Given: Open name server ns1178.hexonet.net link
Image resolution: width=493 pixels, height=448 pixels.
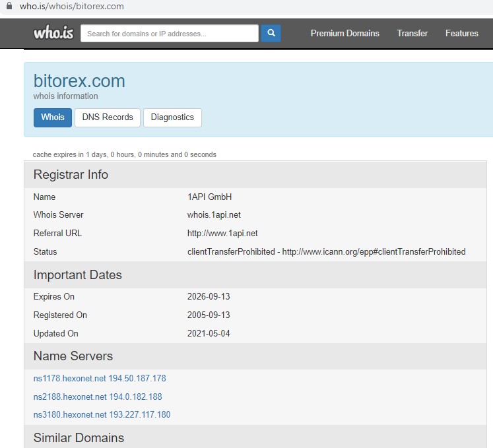Looking at the screenshot, I should (x=100, y=378).
